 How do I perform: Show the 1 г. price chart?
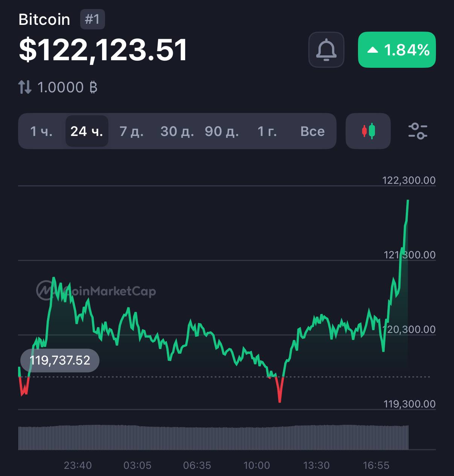click(267, 131)
